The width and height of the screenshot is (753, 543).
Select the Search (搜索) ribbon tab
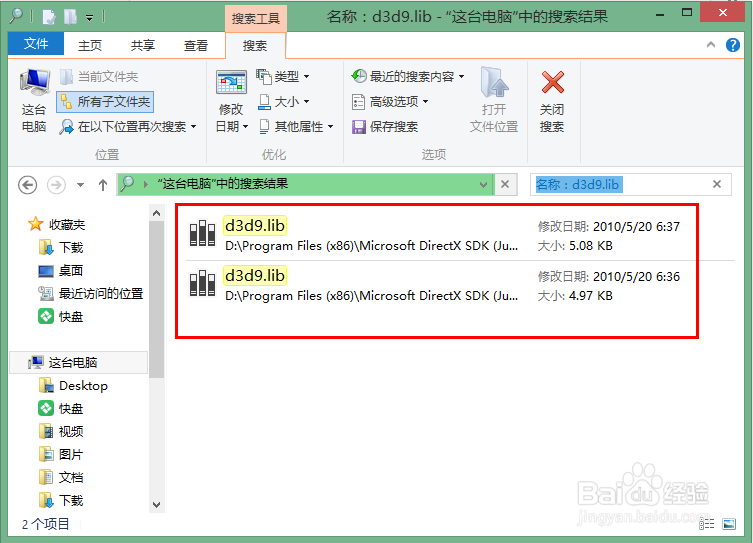pyautogui.click(x=255, y=46)
